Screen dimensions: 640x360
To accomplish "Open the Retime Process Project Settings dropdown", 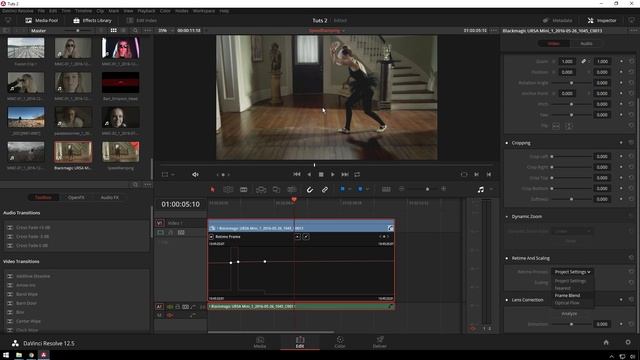I will tap(572, 272).
